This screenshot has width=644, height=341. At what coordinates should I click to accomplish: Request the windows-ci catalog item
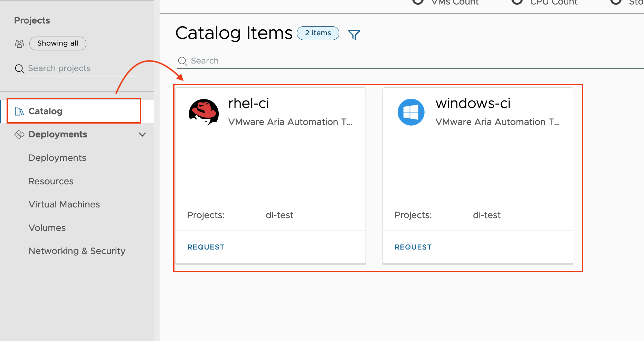click(413, 247)
